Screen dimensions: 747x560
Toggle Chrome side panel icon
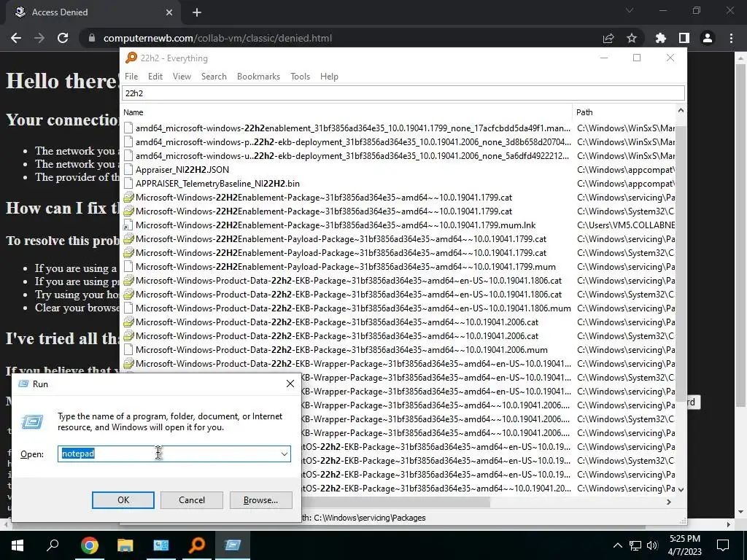coord(684,38)
